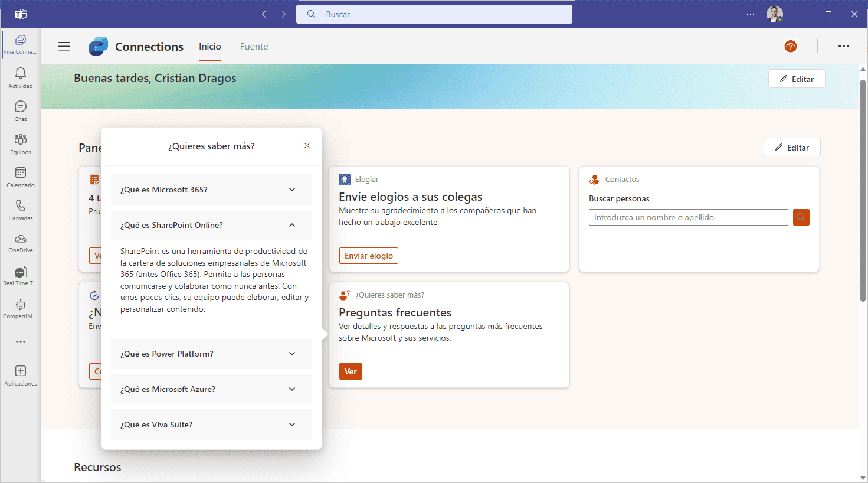The width and height of the screenshot is (868, 483).
Task: Click the Introduzca un nombre o apellido field
Action: [688, 217]
